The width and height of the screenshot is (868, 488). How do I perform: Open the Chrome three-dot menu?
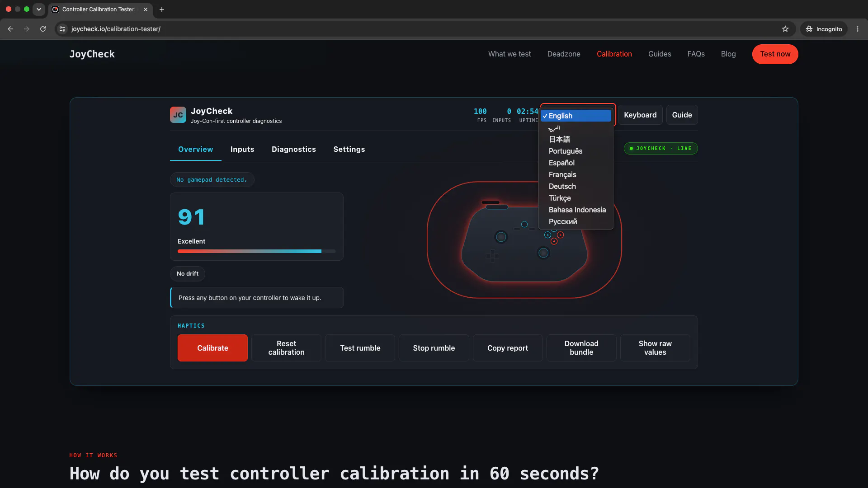pyautogui.click(x=858, y=29)
